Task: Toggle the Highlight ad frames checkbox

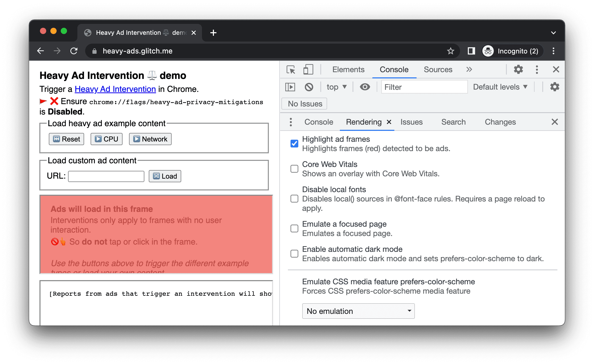Action: point(294,143)
